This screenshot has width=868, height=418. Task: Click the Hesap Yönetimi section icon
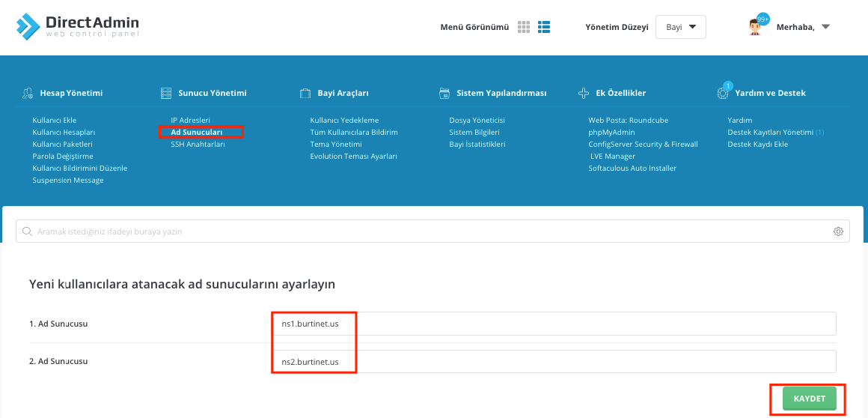(28, 94)
